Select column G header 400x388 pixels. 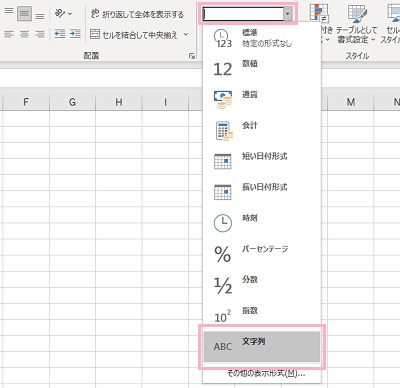pos(72,102)
